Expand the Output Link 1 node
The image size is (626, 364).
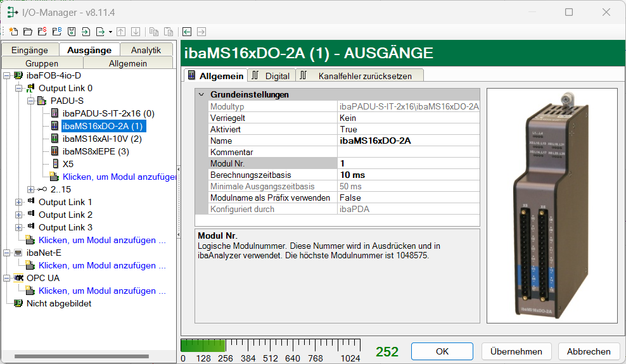coord(19,202)
